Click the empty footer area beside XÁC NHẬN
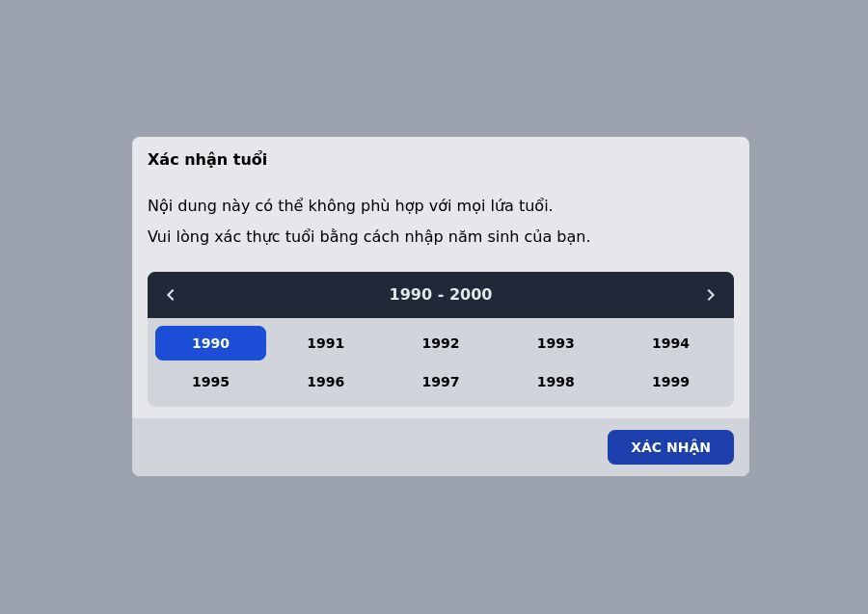 point(366,447)
